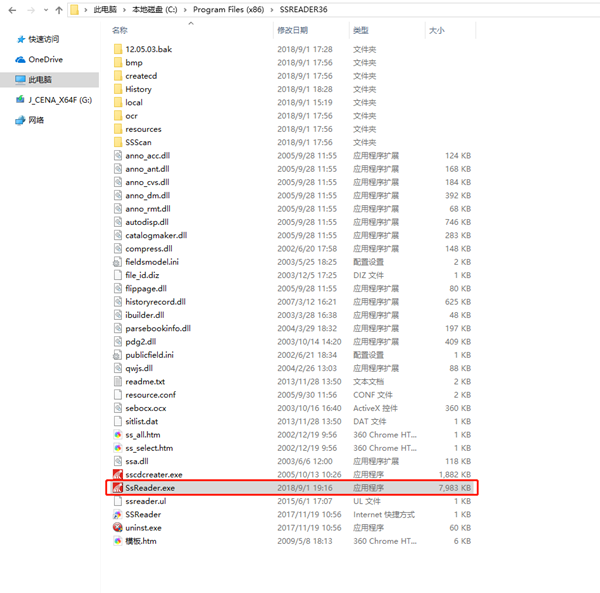Select the resources folder icon

click(x=118, y=129)
